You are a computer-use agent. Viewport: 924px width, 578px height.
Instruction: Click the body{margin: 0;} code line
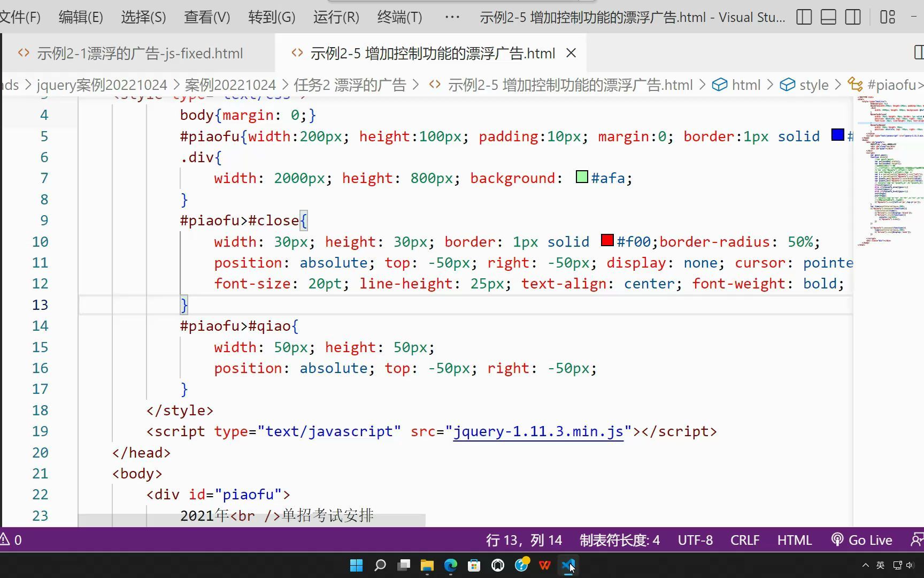click(248, 115)
